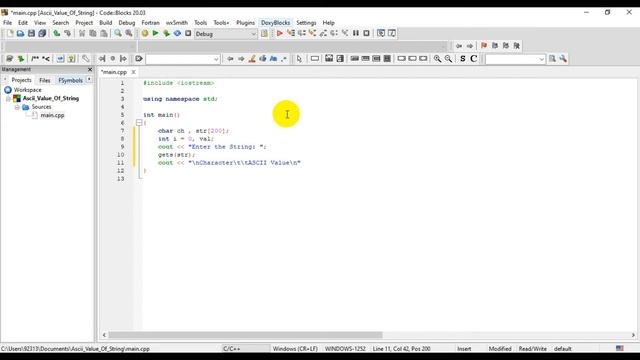
Task: Click the Read/Write status bar entry
Action: pos(533,349)
